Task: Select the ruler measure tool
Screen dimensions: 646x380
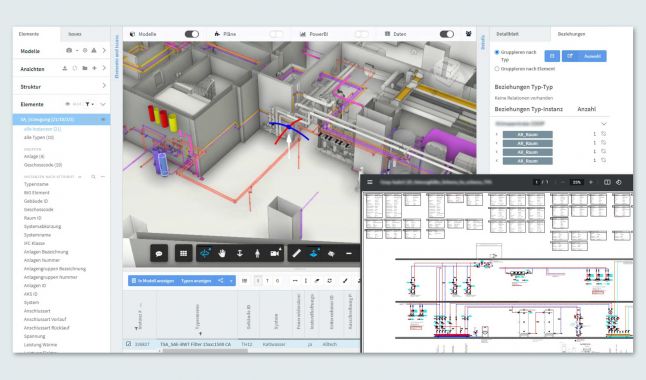Action: [x=296, y=253]
